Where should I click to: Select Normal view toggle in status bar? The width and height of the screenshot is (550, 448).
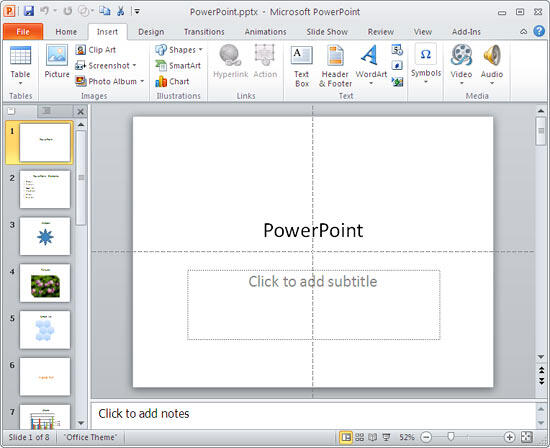point(346,437)
